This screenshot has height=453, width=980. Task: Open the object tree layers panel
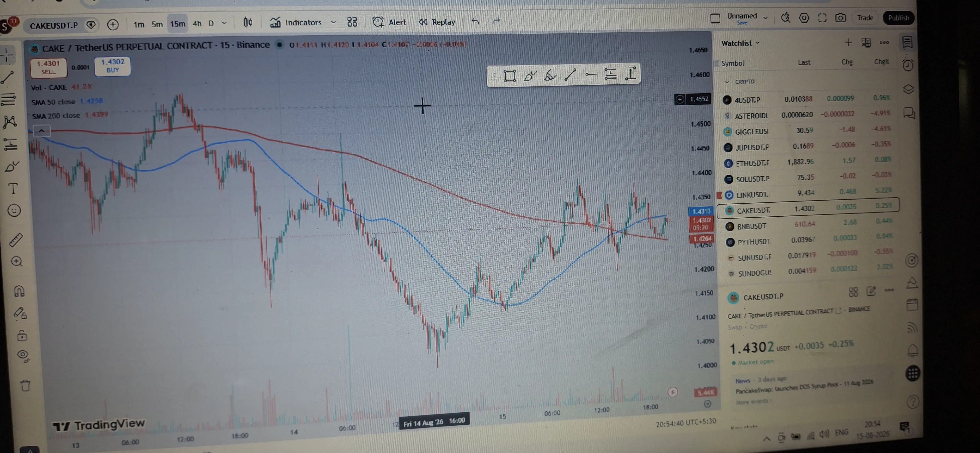908,89
